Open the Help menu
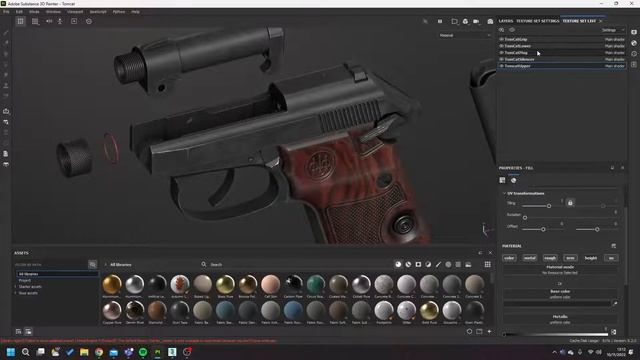Screen dimensions: 640x360 [136, 12]
